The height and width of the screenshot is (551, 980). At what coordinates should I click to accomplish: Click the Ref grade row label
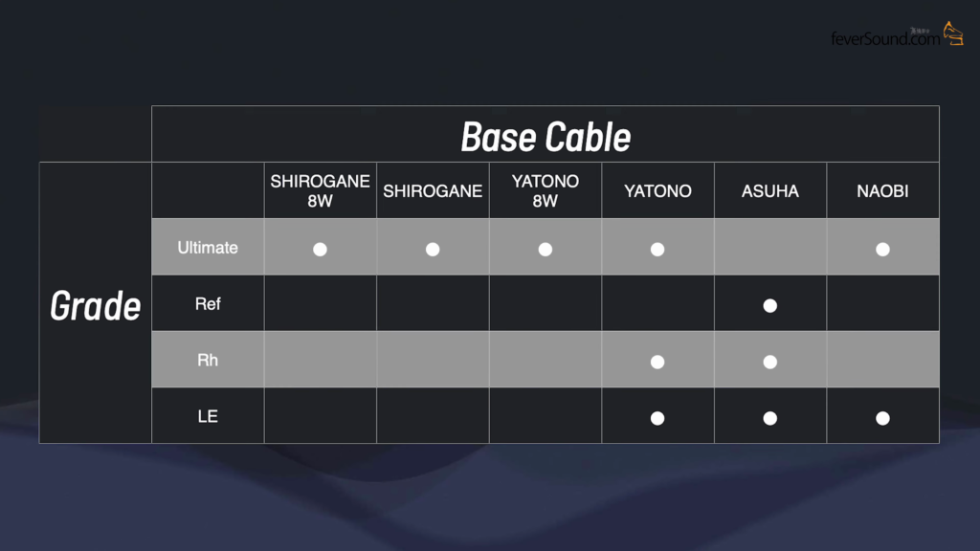(x=208, y=304)
